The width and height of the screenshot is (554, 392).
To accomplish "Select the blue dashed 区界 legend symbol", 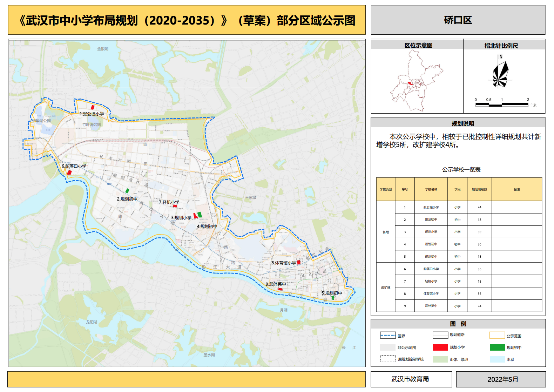I will [x=388, y=336].
